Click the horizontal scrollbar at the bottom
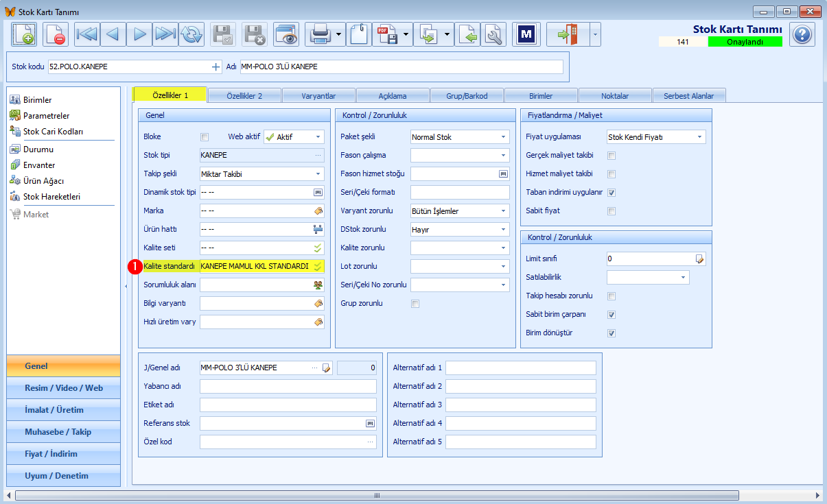827x504 pixels. click(x=377, y=495)
